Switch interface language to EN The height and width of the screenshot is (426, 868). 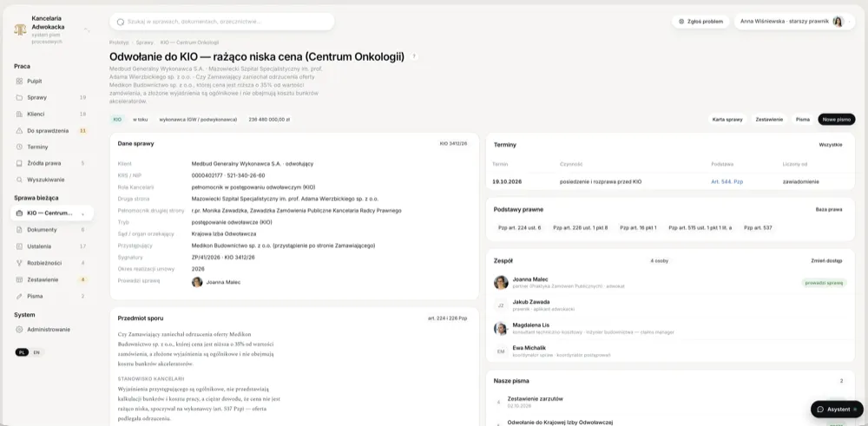[36, 352]
